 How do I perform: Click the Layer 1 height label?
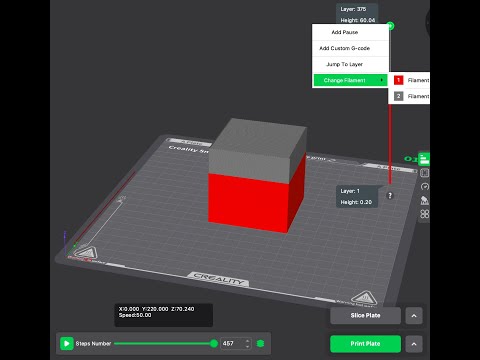click(357, 197)
